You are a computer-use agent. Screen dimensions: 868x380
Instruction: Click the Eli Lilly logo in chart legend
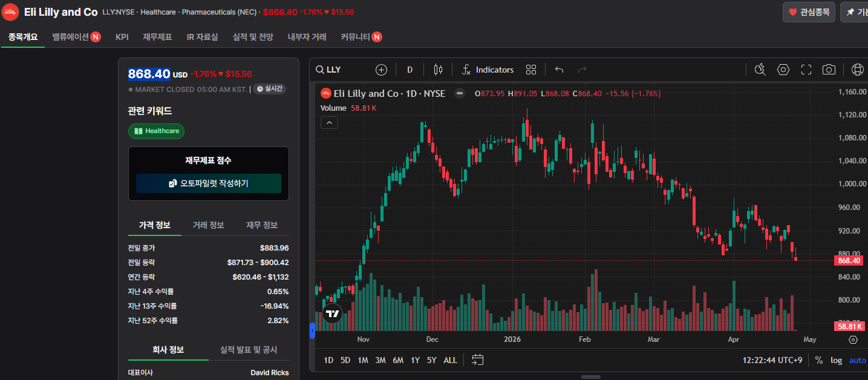point(325,93)
